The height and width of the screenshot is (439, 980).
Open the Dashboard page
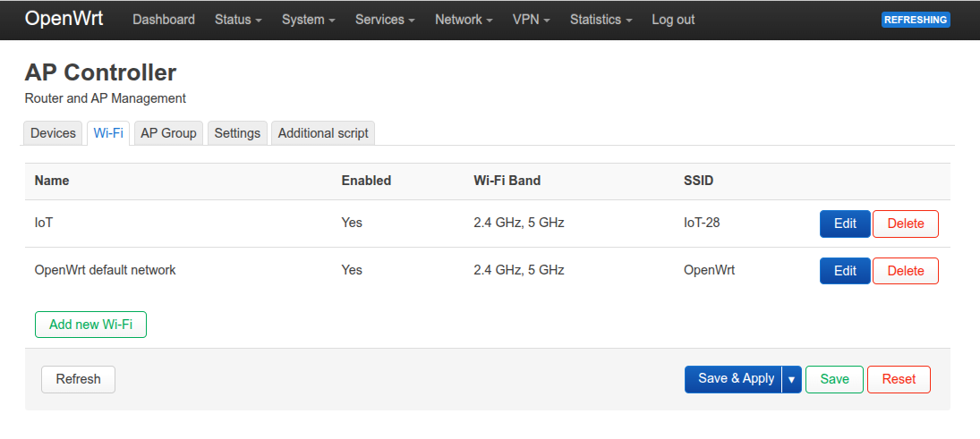164,20
